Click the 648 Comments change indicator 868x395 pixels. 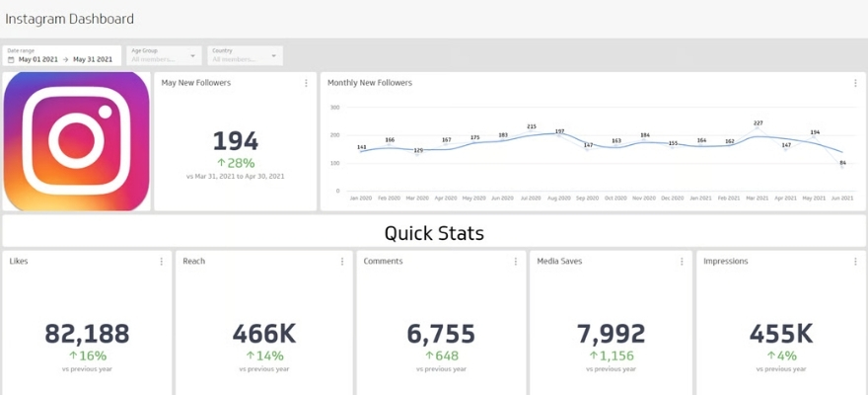pos(441,355)
